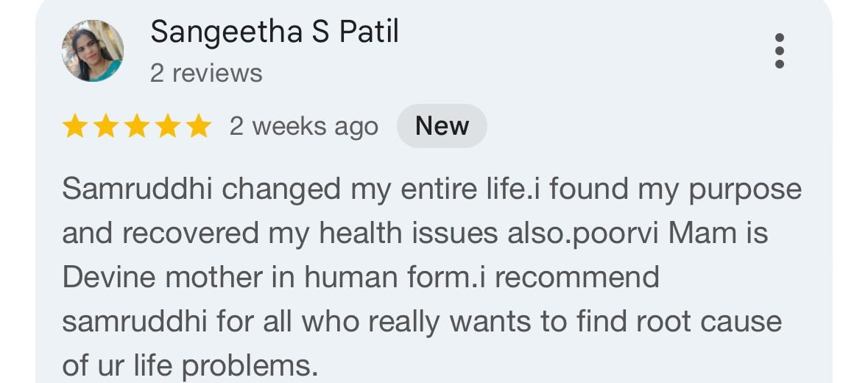Click the first yellow rating star
Viewport: 868px width, 383px height.
coord(74,127)
